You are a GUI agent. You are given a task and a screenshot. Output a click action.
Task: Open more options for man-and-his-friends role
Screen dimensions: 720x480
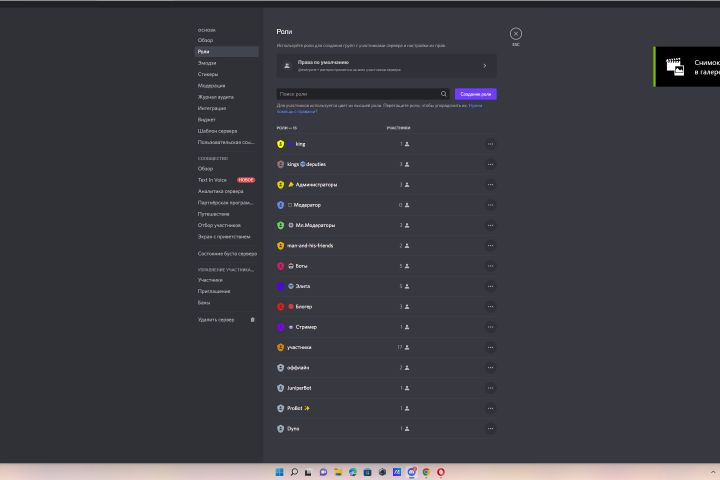coord(490,246)
